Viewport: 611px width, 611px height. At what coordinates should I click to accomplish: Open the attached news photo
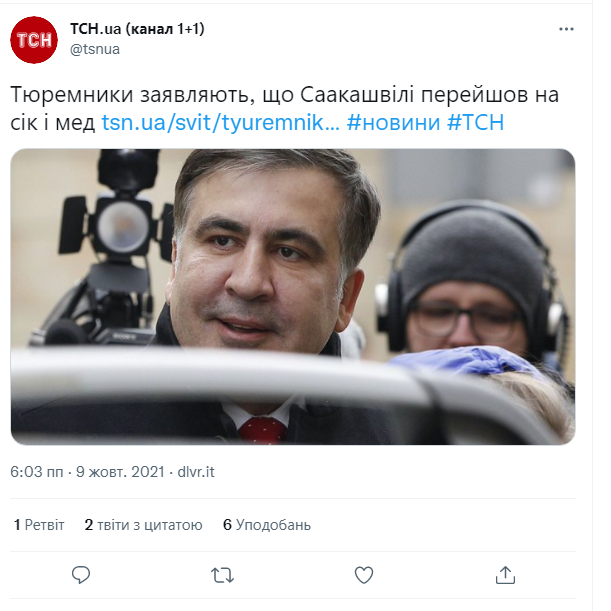[293, 297]
